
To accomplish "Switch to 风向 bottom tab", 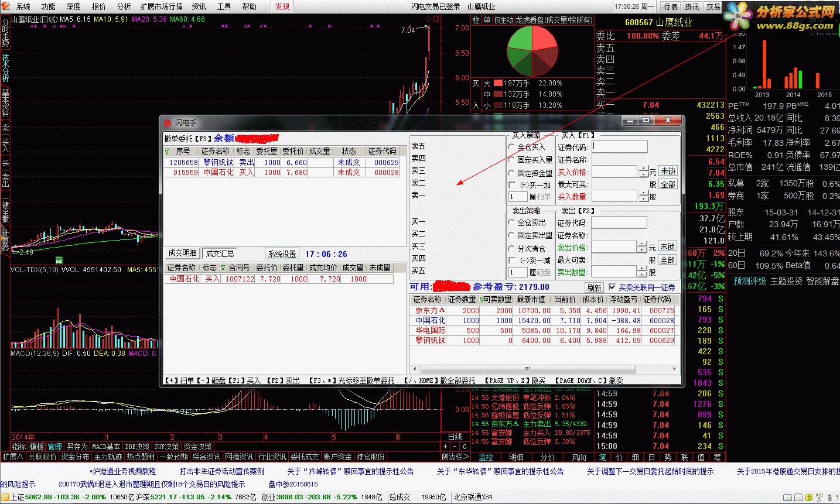I will 579,457.
